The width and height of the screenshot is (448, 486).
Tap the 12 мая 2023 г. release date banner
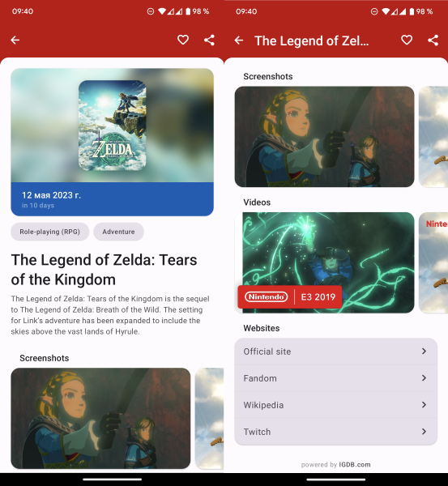[x=113, y=199]
